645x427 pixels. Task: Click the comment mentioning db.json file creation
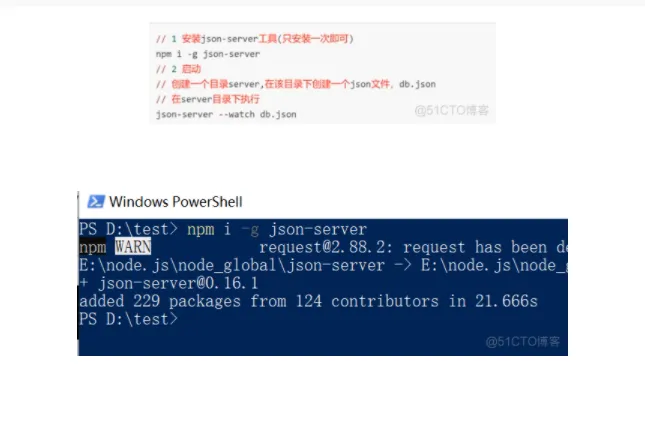coord(295,84)
